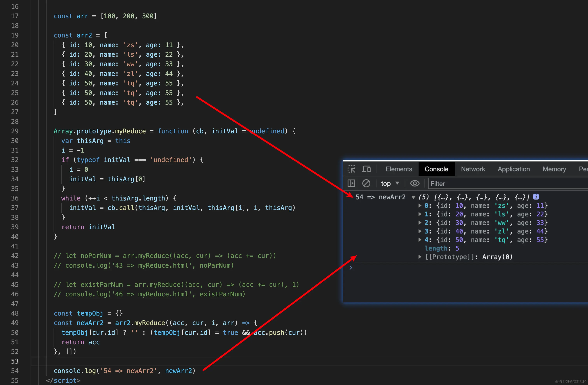Expand array item 0 with id 10
This screenshot has width=588, height=385.
click(x=420, y=206)
